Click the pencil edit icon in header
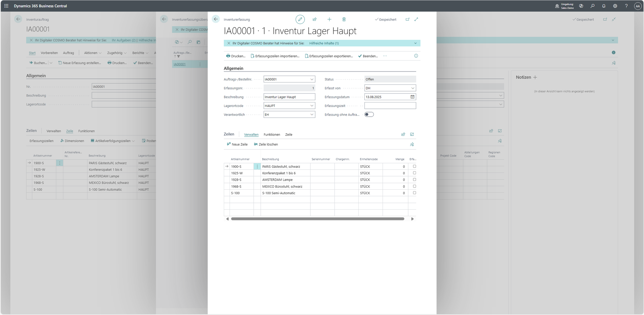Image resolution: width=644 pixels, height=315 pixels. pyautogui.click(x=300, y=19)
